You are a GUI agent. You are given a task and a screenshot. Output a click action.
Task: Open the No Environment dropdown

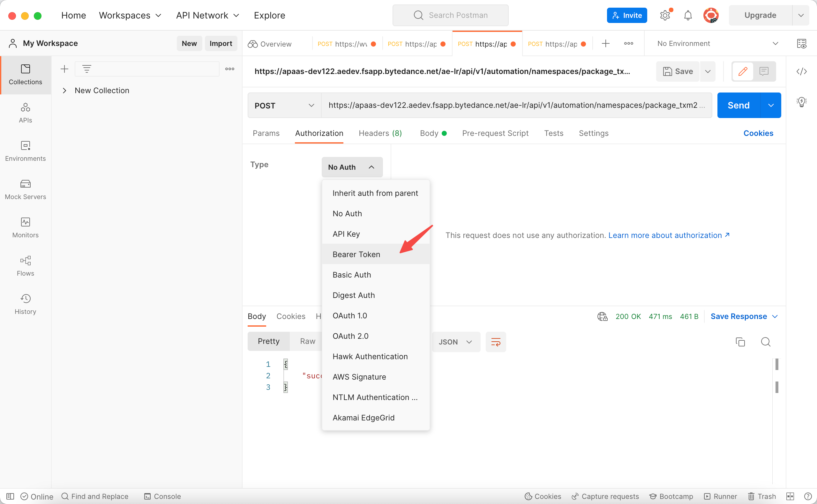coord(717,44)
